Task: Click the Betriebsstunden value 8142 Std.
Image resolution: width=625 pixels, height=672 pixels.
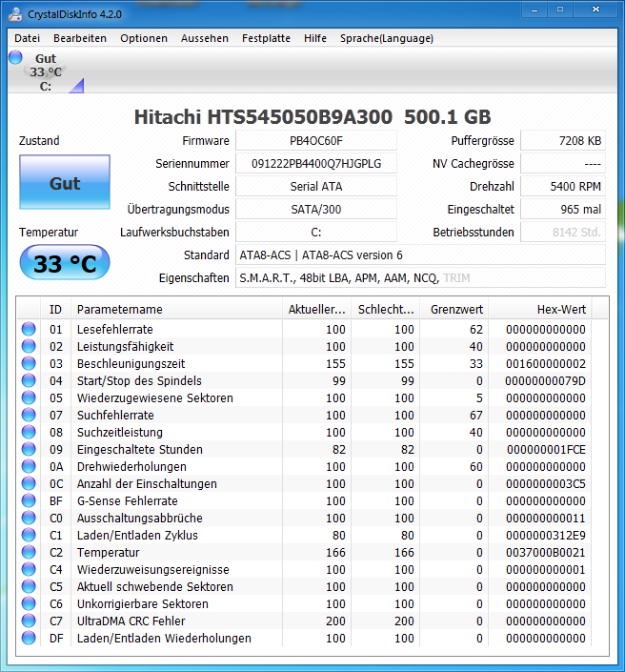Action: [563, 233]
